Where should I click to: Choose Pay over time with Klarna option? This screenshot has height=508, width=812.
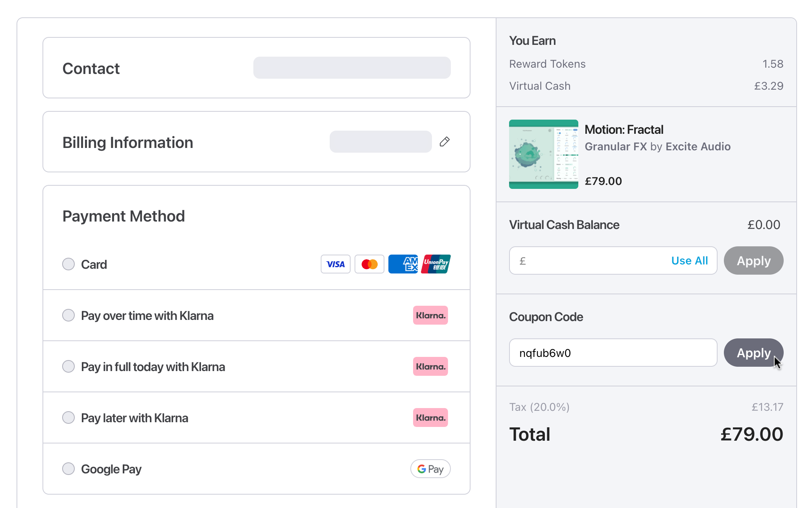pyautogui.click(x=68, y=315)
